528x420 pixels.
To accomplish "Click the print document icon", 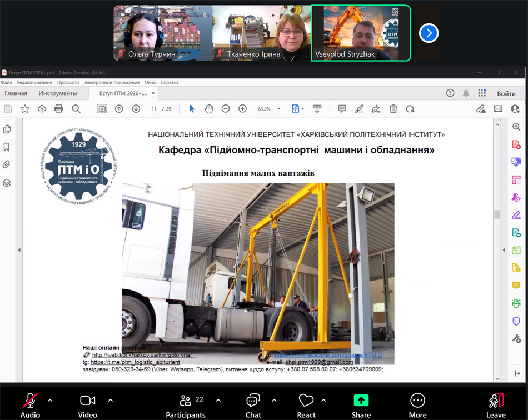I will 59,109.
